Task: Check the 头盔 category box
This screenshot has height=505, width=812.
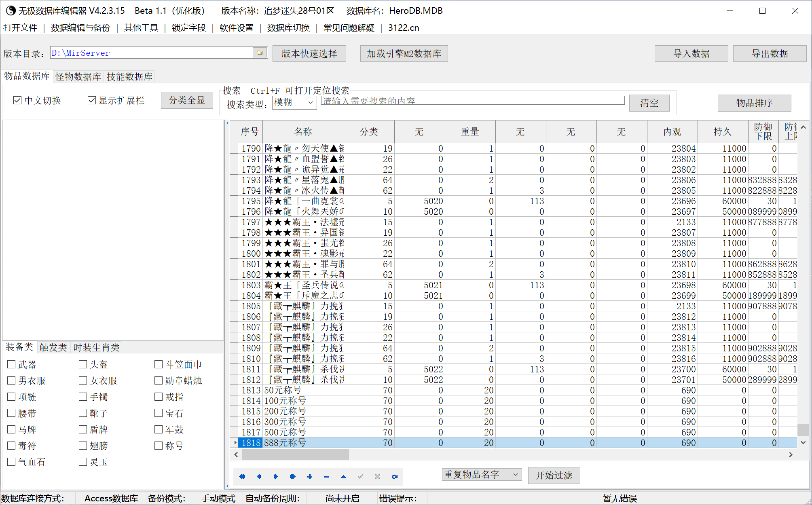Action: point(83,364)
